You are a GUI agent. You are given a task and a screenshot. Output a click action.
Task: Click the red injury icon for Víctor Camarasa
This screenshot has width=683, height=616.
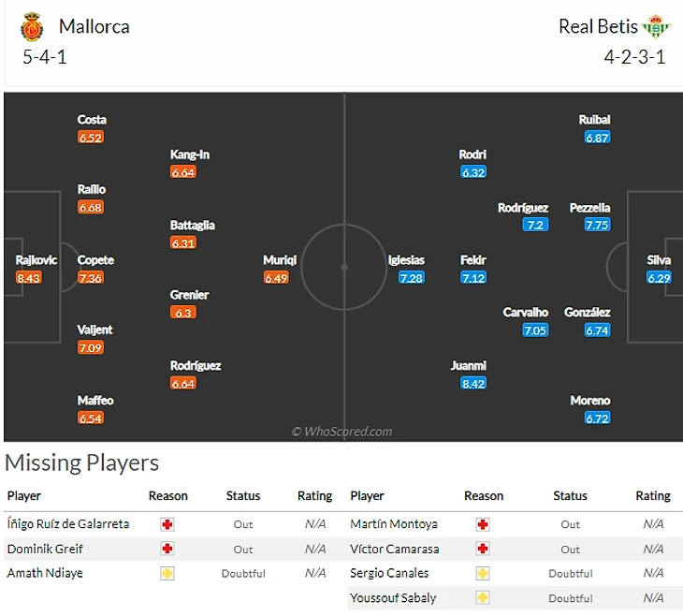[x=483, y=549]
